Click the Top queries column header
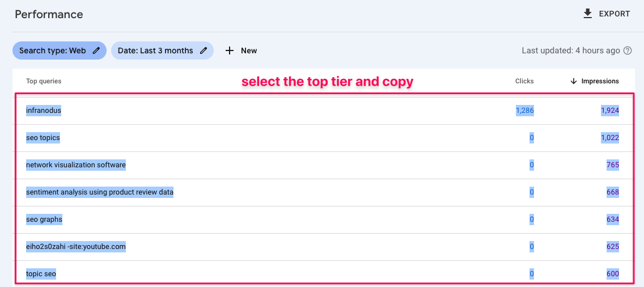Screen dimensions: 644x287 click(x=44, y=81)
